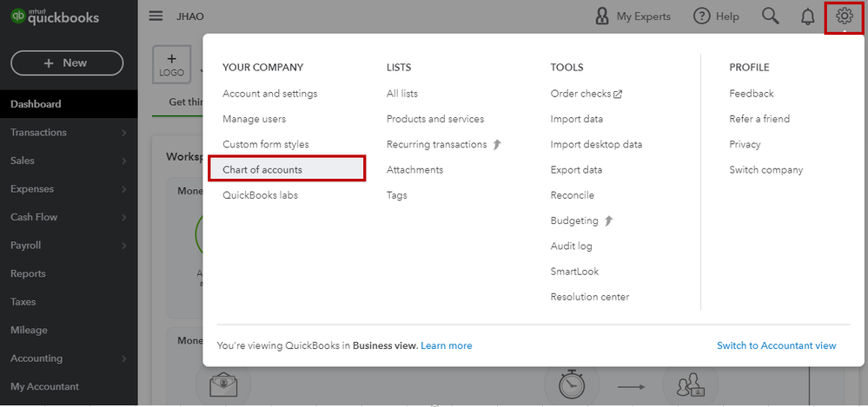The height and width of the screenshot is (407, 868).
Task: Open the Settings gear icon
Action: coord(844,16)
